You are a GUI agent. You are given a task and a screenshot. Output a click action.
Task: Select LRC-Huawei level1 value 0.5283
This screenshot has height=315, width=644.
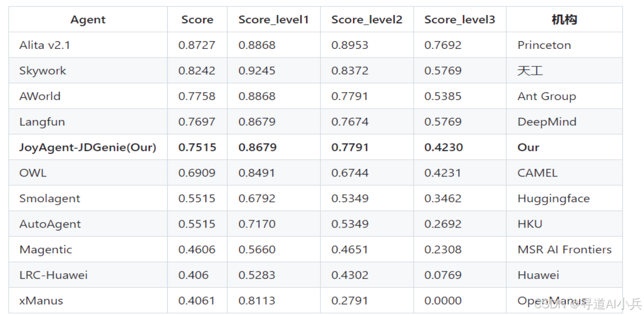(257, 275)
